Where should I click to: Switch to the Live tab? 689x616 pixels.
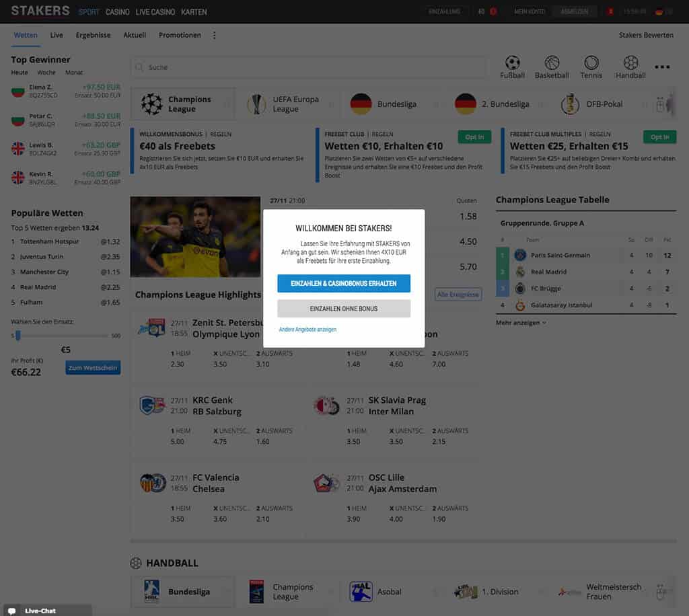pos(57,35)
